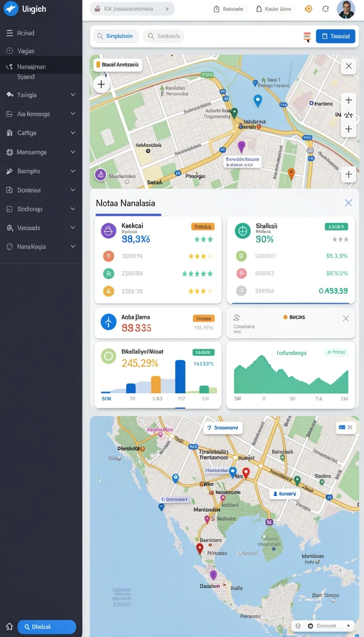
Task: Expand the Veroaads sidebar chevron
Action: click(x=73, y=228)
